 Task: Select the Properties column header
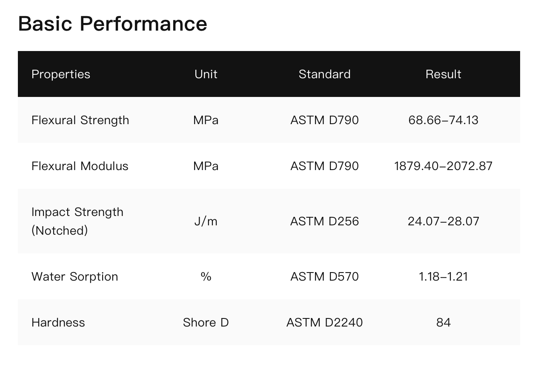click(x=61, y=74)
